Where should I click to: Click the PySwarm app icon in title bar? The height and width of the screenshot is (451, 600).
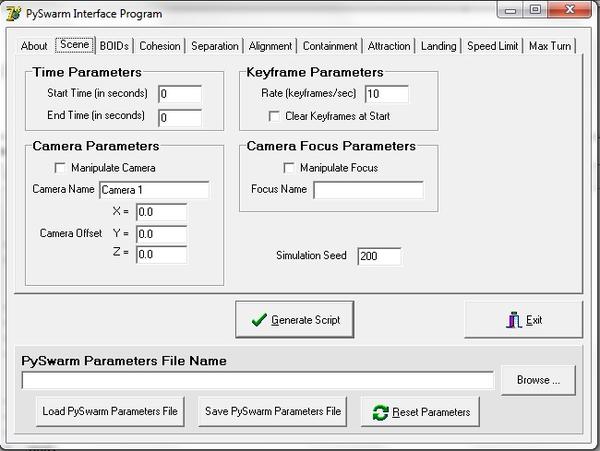coord(13,13)
